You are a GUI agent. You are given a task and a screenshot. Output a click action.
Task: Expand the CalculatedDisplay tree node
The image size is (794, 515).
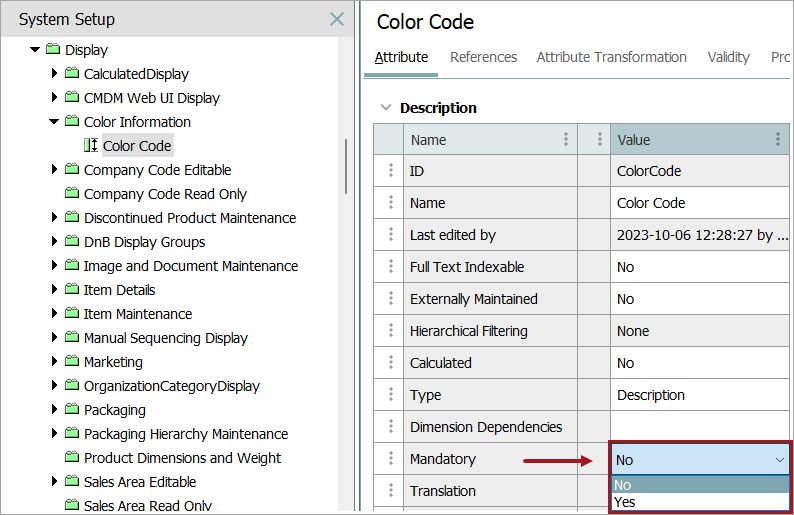tap(55, 74)
